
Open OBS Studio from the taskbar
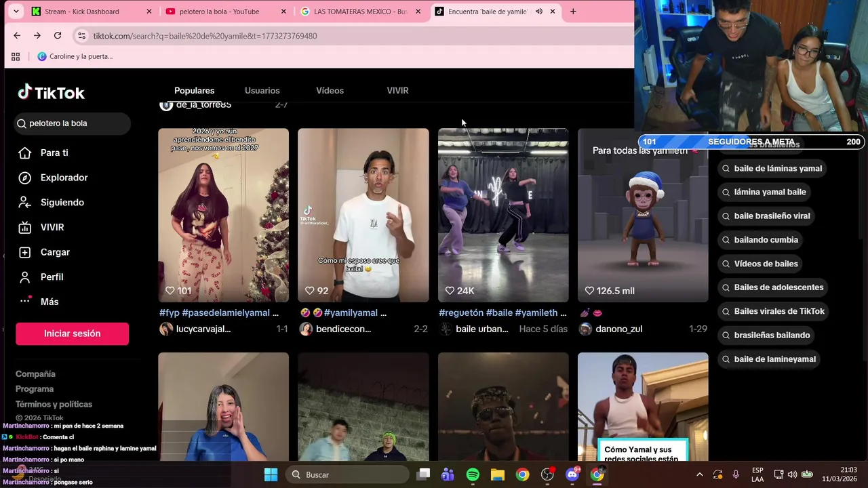[547, 474]
